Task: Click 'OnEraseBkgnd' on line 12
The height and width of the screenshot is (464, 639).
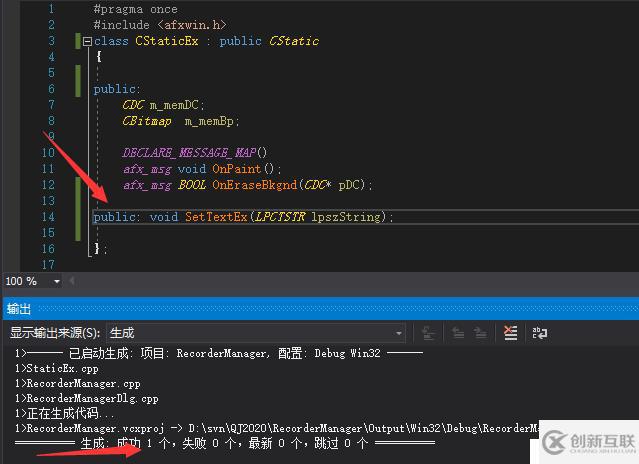Action: click(x=255, y=185)
